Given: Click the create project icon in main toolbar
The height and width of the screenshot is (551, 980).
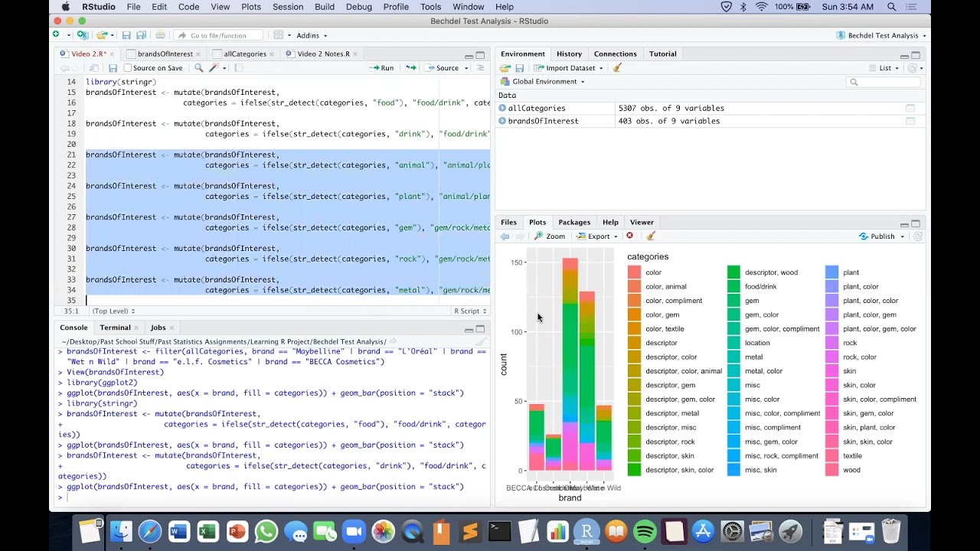Looking at the screenshot, I should 82,35.
